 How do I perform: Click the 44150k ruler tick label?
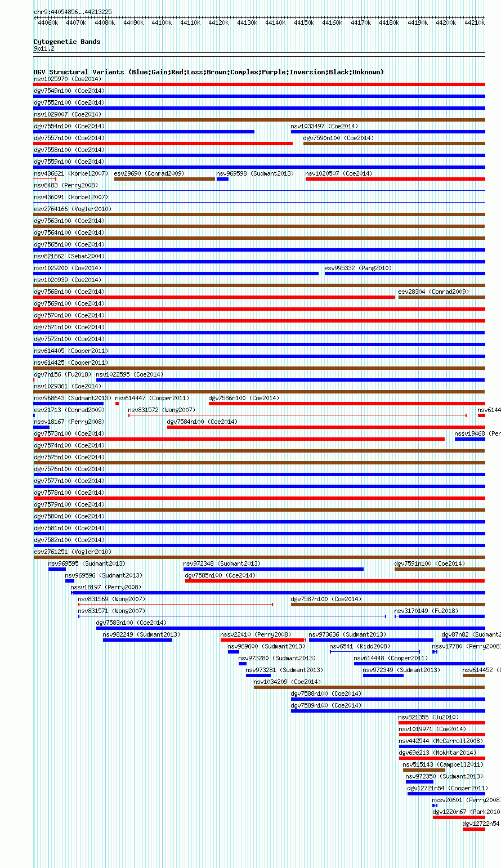click(304, 23)
